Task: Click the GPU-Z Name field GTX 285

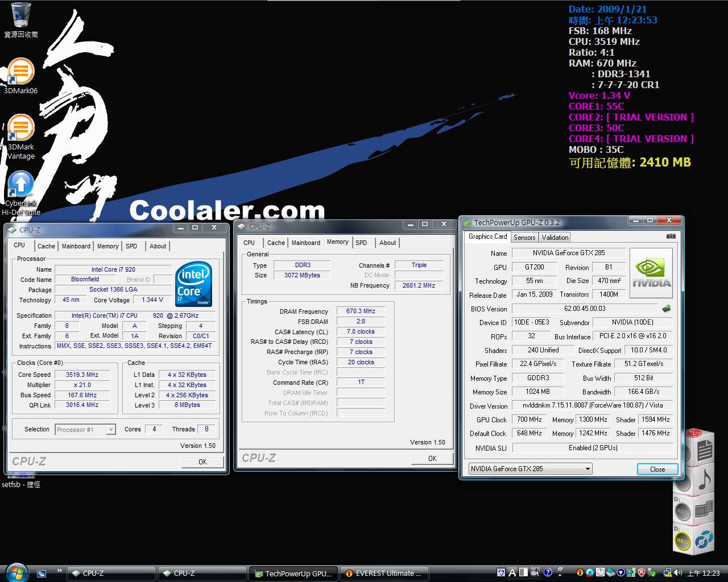Action: click(x=569, y=253)
